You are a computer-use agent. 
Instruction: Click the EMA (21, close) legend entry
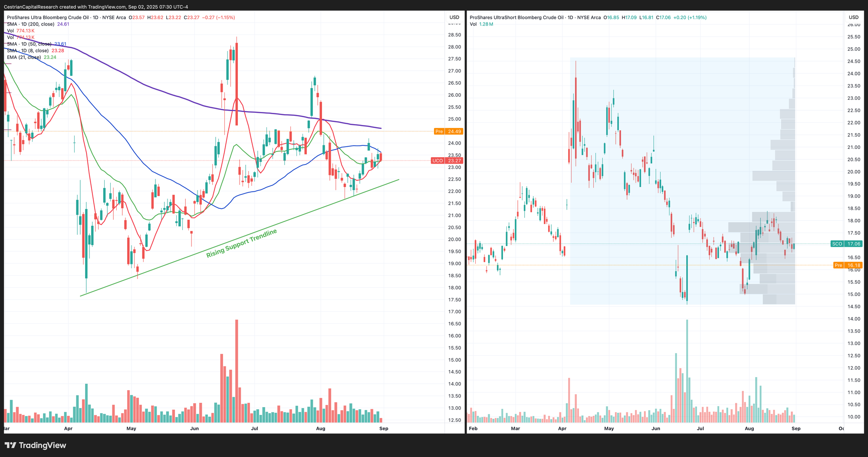[24, 57]
